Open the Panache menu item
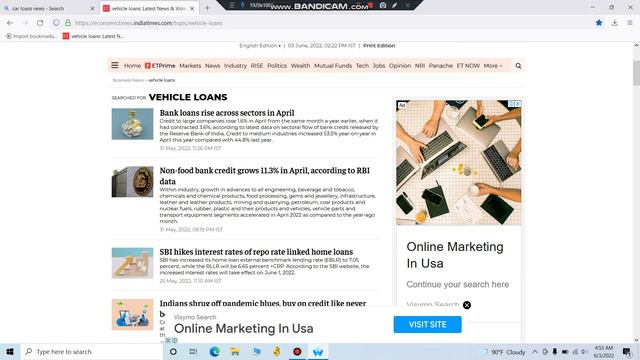This screenshot has height=360, width=640. tap(441, 66)
